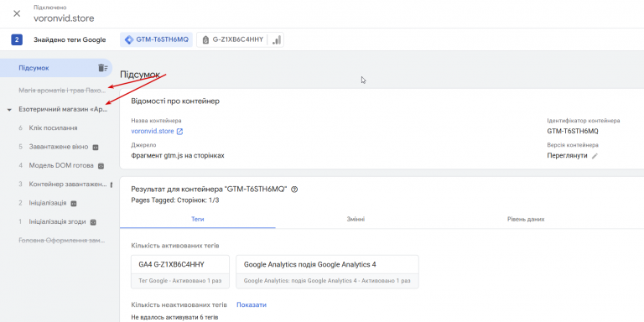Select the Клік посилання event
The width and height of the screenshot is (644, 322).
click(53, 128)
